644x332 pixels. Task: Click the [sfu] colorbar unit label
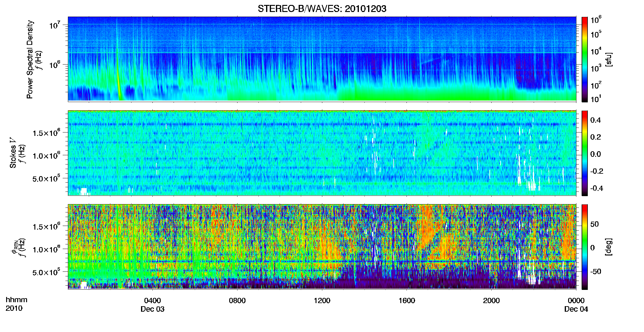coord(608,59)
